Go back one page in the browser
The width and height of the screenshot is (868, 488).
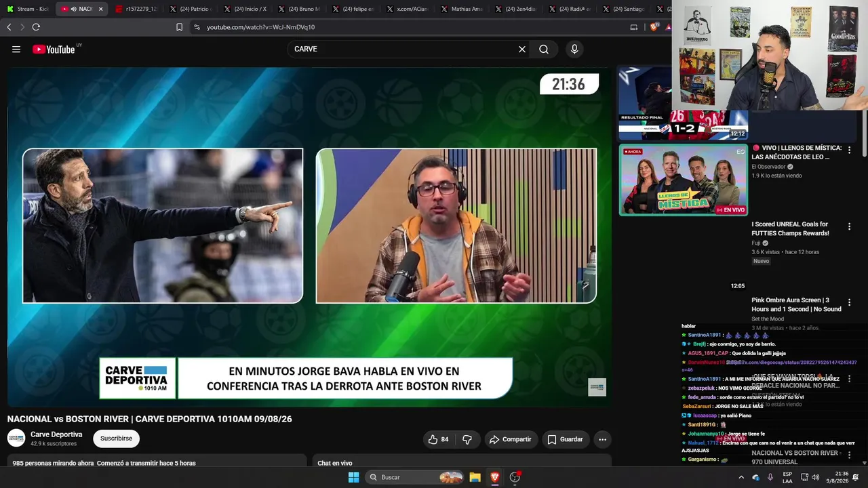[9, 27]
